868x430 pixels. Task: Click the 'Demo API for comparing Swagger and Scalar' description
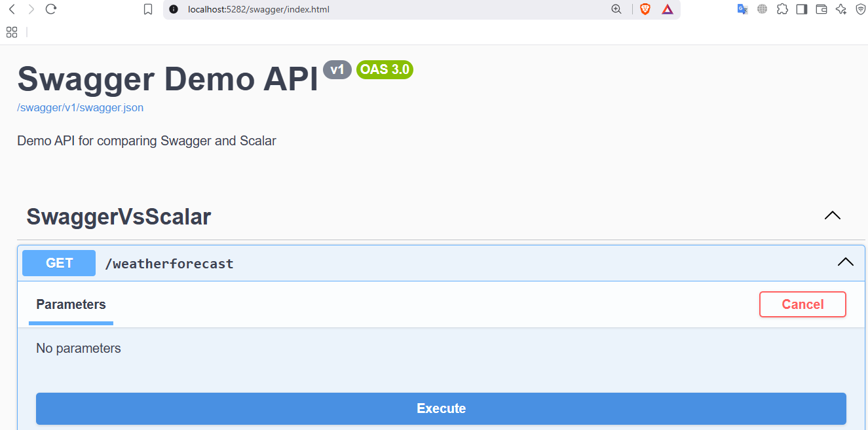147,141
